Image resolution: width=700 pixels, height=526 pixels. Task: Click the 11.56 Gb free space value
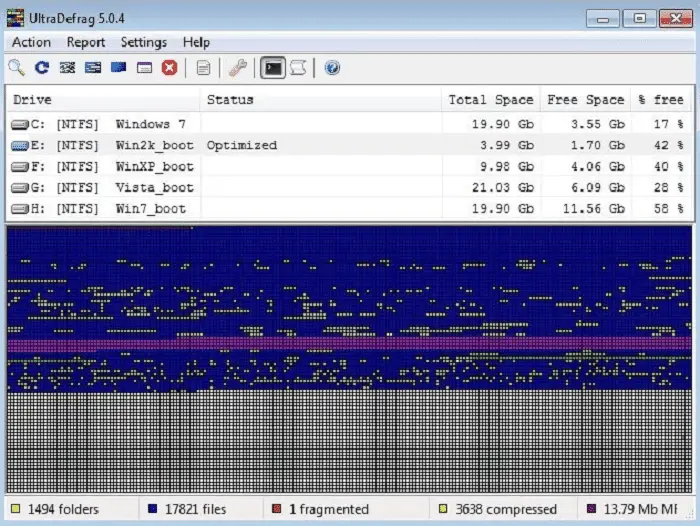tap(593, 209)
